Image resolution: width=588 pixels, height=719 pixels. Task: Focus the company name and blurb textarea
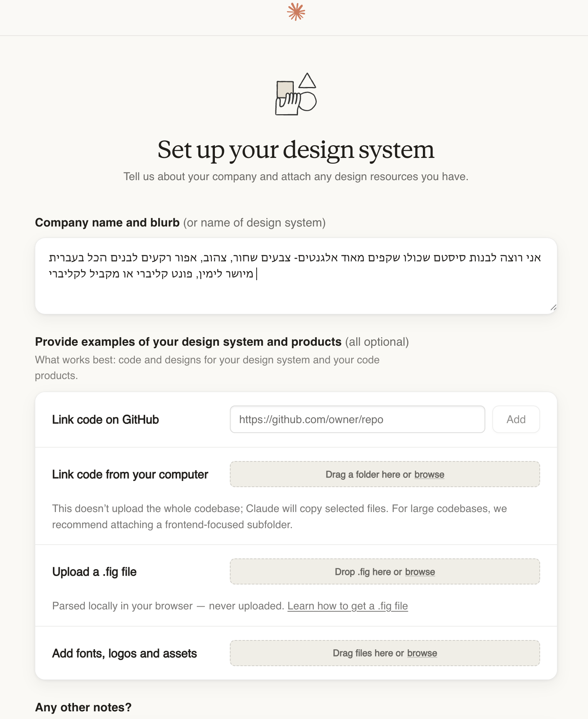point(296,291)
